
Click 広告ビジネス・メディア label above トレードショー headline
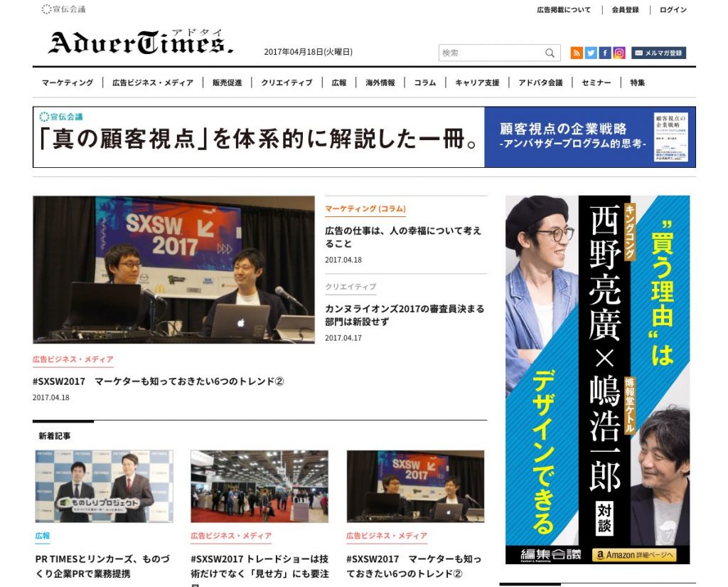[x=231, y=536]
